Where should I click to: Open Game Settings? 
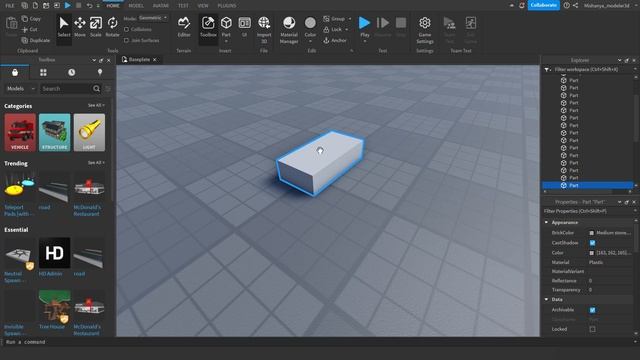424,29
